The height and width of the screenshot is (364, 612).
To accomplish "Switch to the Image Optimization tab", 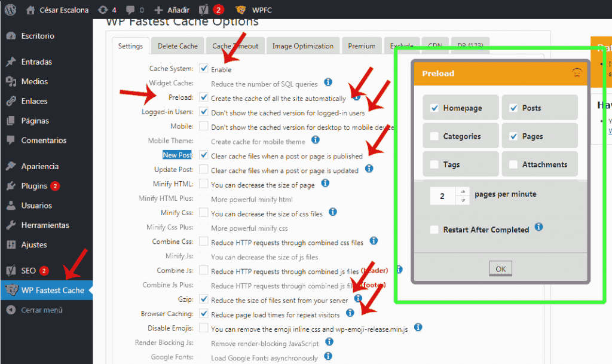I will click(x=303, y=46).
